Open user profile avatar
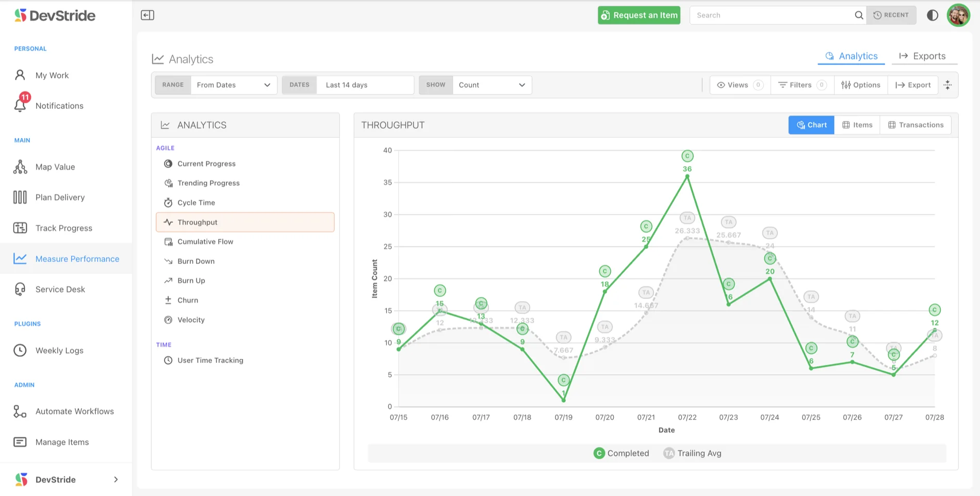This screenshot has height=496, width=980. [958, 15]
